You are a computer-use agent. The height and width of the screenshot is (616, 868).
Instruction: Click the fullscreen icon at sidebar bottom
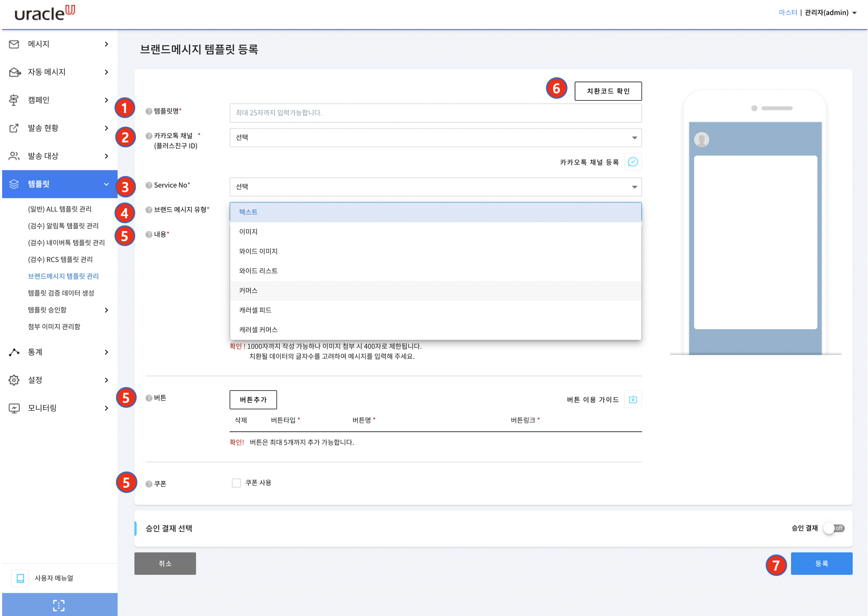click(59, 605)
